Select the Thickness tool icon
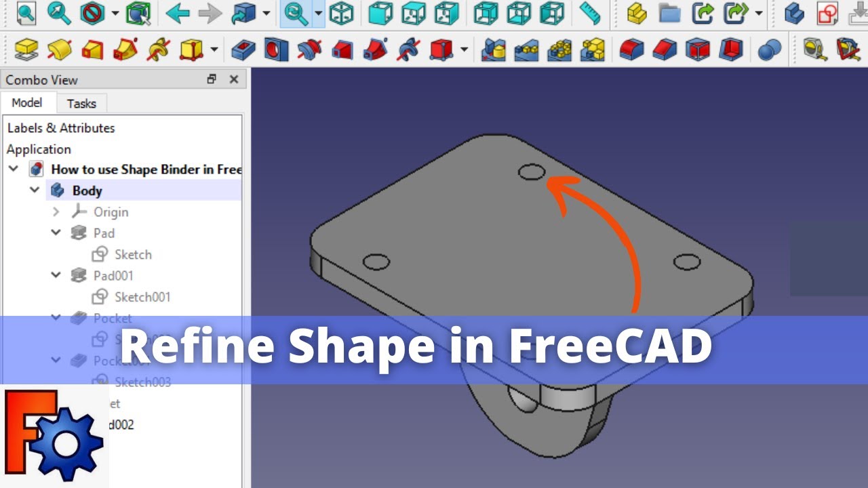Screen dimensions: 868x488 pos(730,49)
